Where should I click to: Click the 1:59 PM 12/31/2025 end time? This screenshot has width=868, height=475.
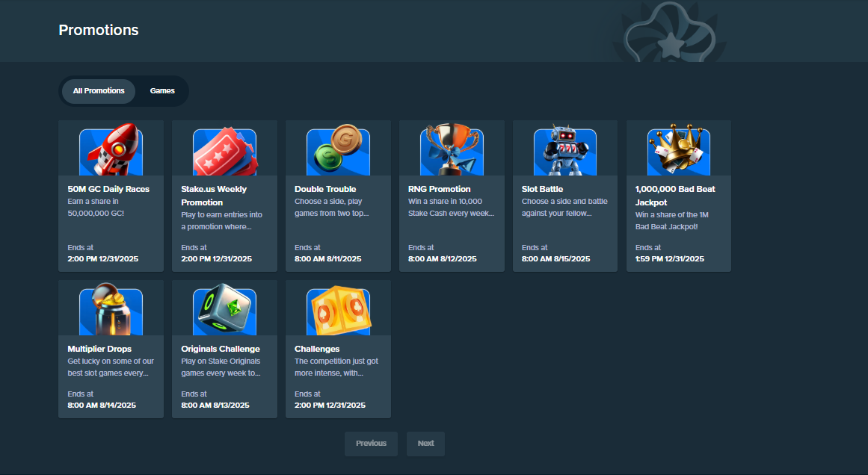tap(670, 259)
